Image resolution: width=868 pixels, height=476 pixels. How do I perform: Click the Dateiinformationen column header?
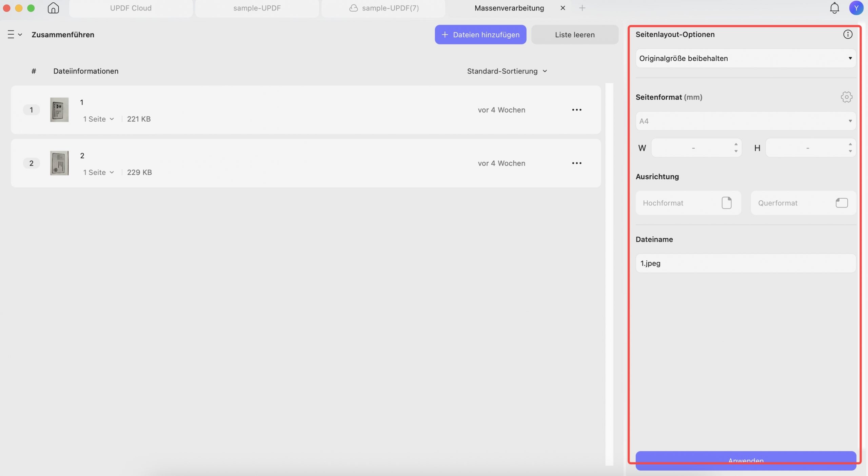point(86,71)
